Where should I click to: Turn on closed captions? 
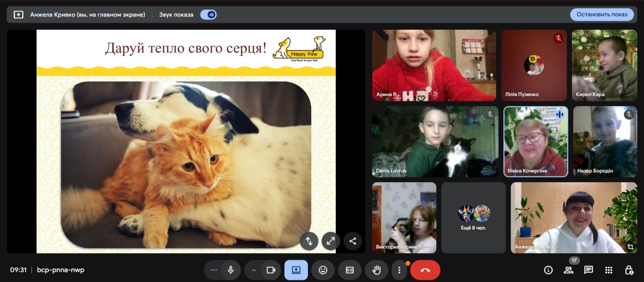[x=350, y=270]
